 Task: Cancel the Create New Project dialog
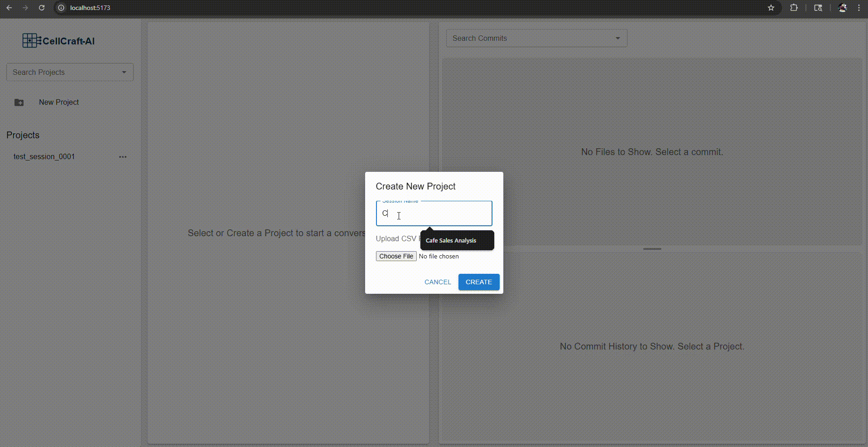(438, 282)
